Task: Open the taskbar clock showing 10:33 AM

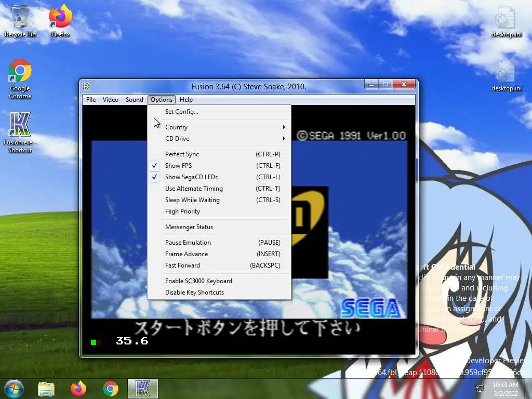Action: [506, 389]
